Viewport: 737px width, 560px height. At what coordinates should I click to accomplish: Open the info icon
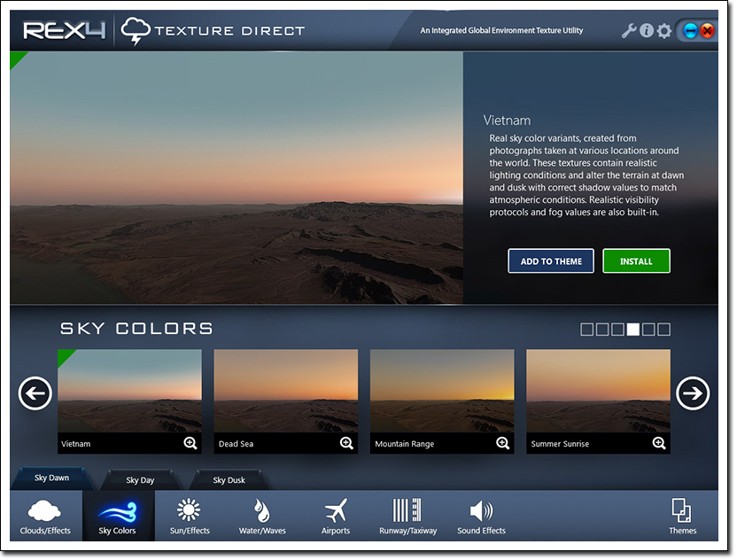pyautogui.click(x=647, y=31)
